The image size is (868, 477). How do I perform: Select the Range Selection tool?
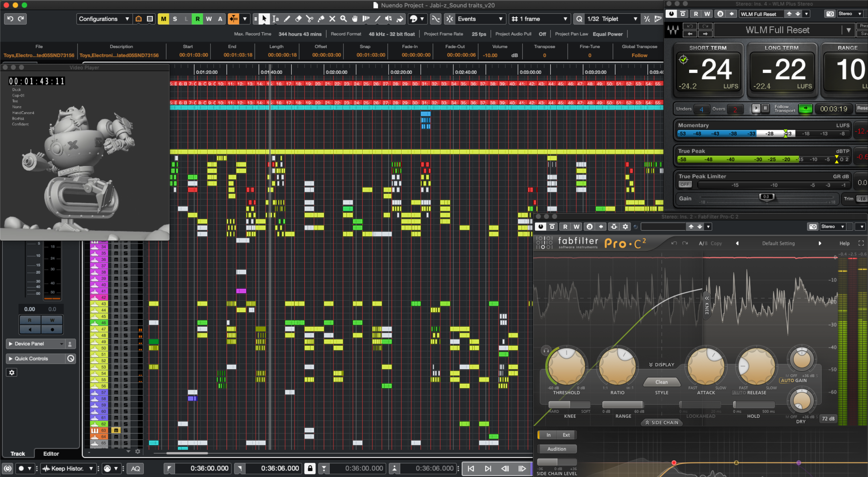point(276,19)
